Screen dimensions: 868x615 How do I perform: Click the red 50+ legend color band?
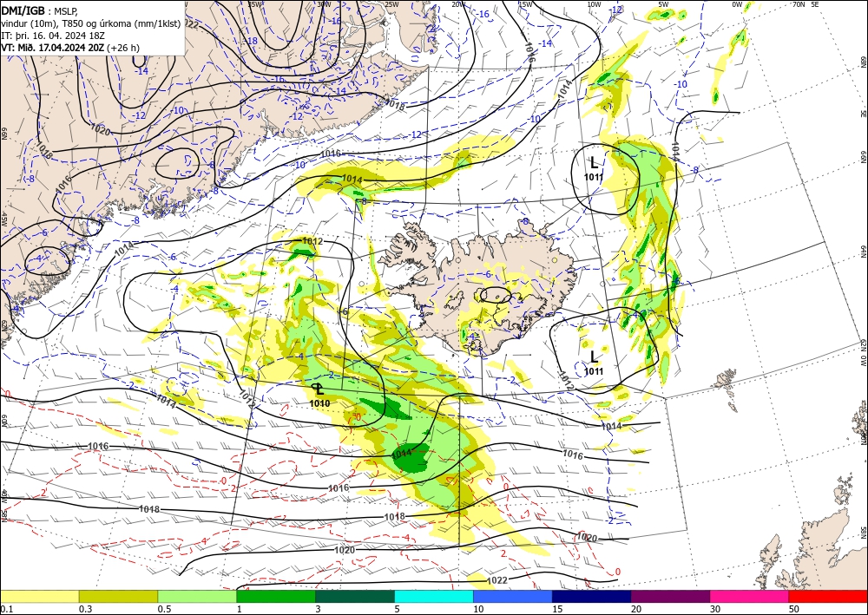(x=828, y=596)
